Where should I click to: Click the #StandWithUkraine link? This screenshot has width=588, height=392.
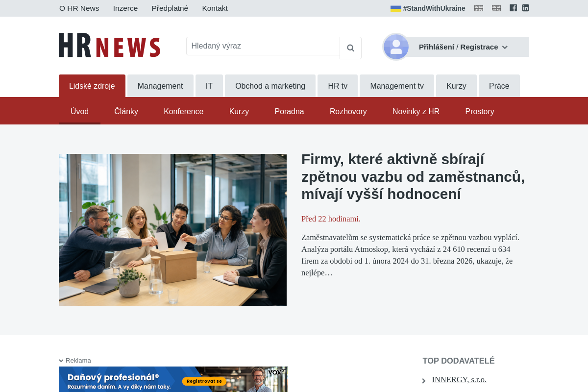(434, 8)
